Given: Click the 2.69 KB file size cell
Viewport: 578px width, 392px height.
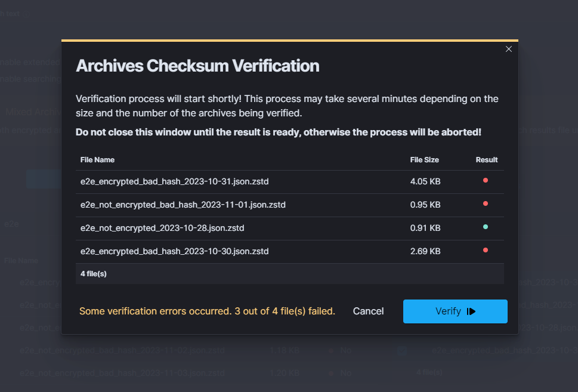Looking at the screenshot, I should (425, 251).
